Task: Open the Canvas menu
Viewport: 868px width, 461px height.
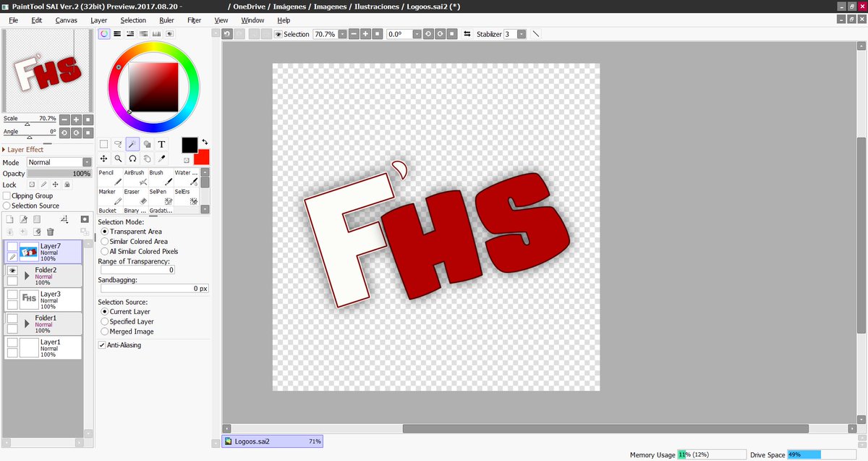Action: click(67, 20)
